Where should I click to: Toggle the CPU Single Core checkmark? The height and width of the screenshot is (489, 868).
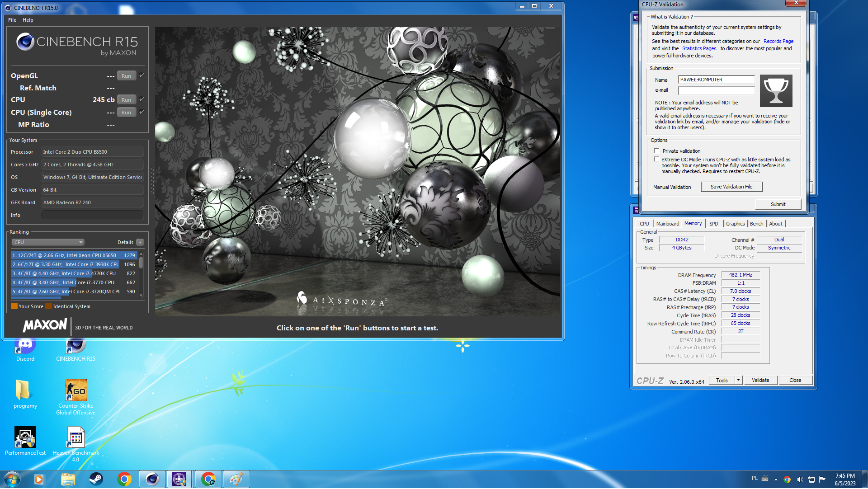142,112
